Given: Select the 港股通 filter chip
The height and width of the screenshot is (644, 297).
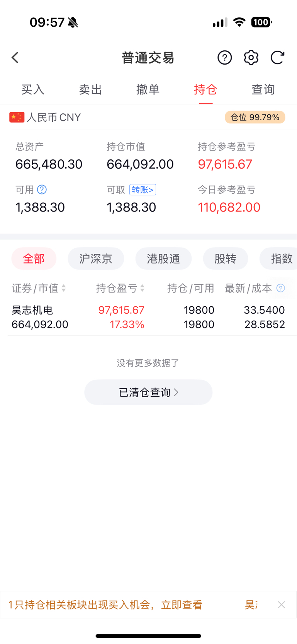Looking at the screenshot, I should pyautogui.click(x=163, y=258).
